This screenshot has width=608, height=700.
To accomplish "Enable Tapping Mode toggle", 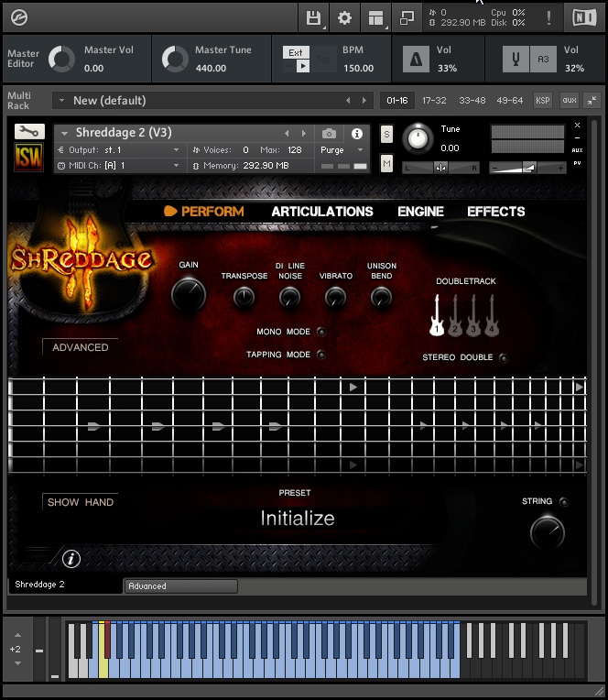I will point(320,355).
